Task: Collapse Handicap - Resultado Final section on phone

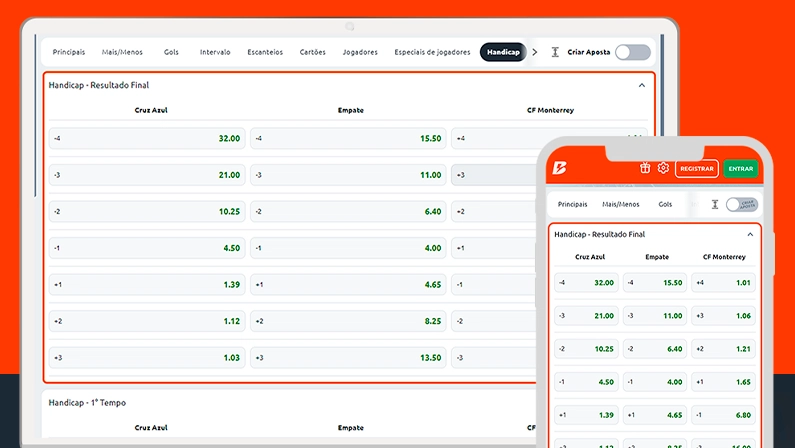Action: (x=750, y=235)
